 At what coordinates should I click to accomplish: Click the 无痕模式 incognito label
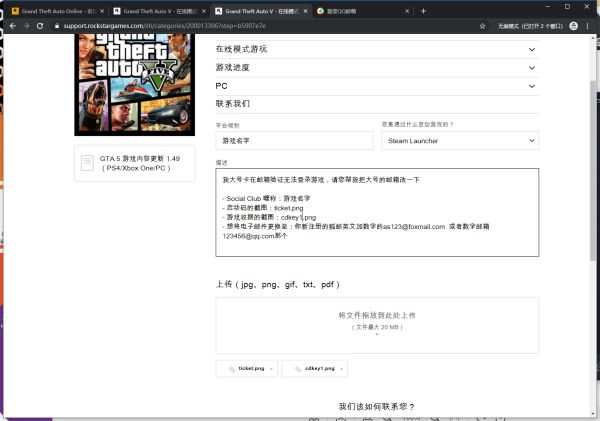click(x=530, y=26)
